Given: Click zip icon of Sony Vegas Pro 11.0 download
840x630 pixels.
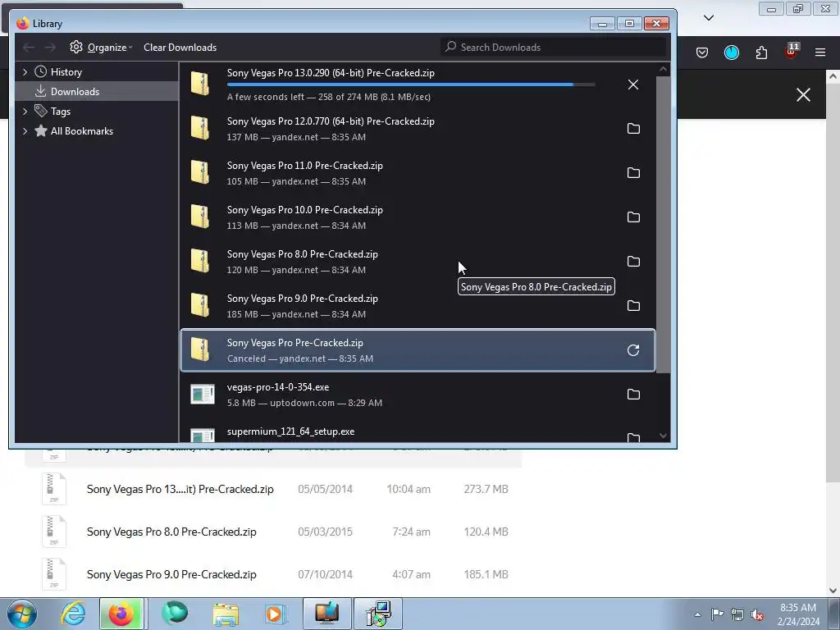Looking at the screenshot, I should 200,172.
